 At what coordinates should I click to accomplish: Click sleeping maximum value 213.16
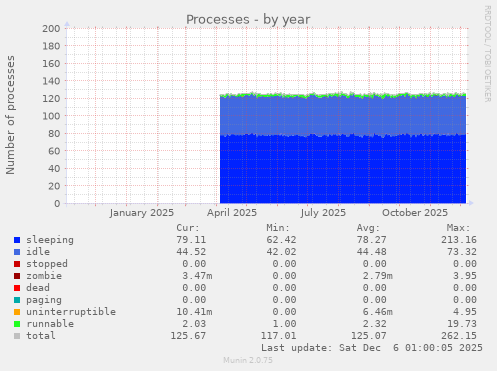click(459, 240)
